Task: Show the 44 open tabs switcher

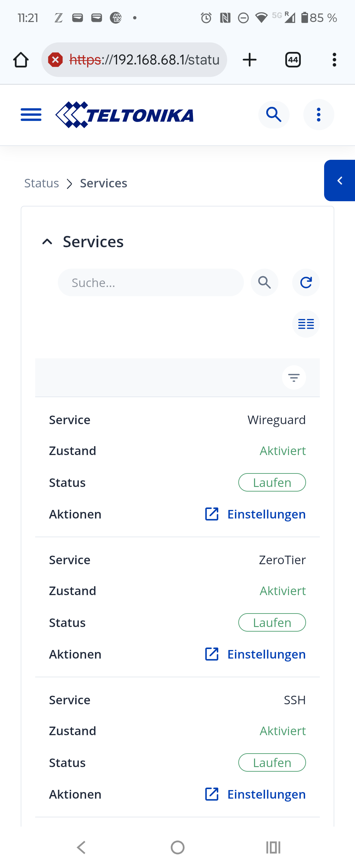Action: pyautogui.click(x=293, y=60)
